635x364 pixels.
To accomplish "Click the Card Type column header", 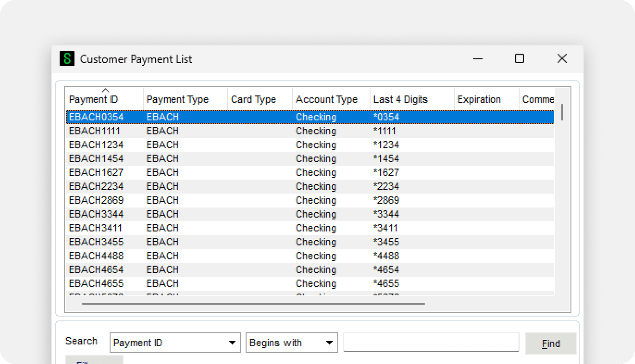I will 253,99.
